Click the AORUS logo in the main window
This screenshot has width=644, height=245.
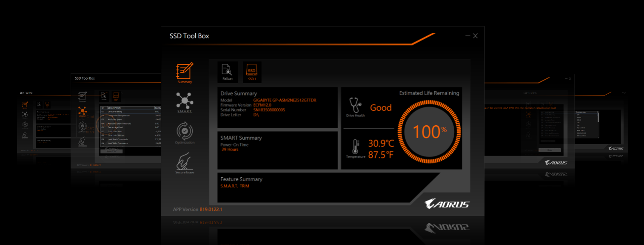click(447, 204)
